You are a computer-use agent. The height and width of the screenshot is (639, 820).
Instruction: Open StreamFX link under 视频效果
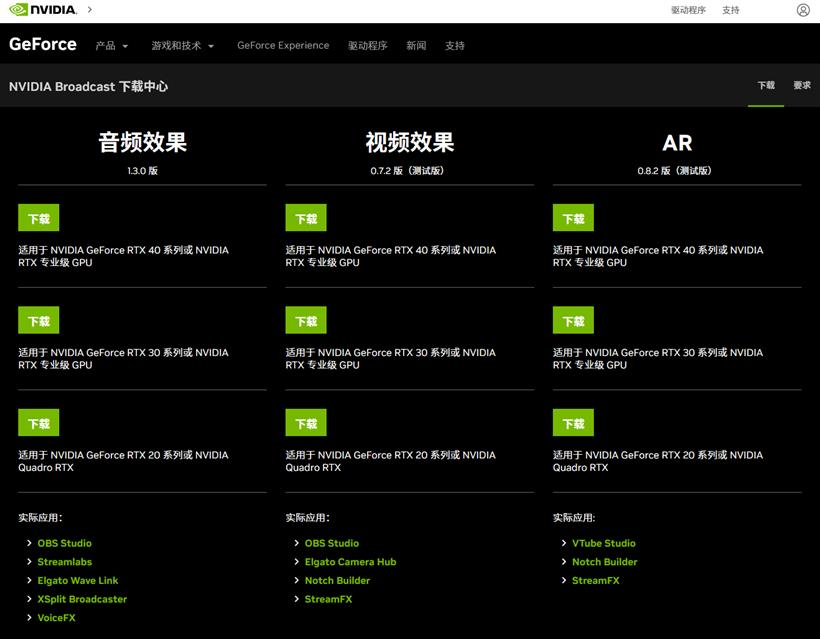pyautogui.click(x=328, y=599)
